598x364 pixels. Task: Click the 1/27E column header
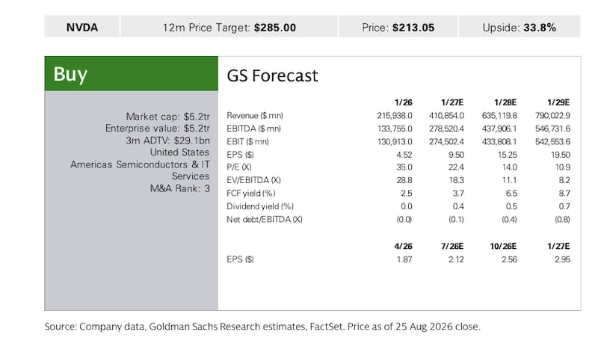[x=452, y=102]
